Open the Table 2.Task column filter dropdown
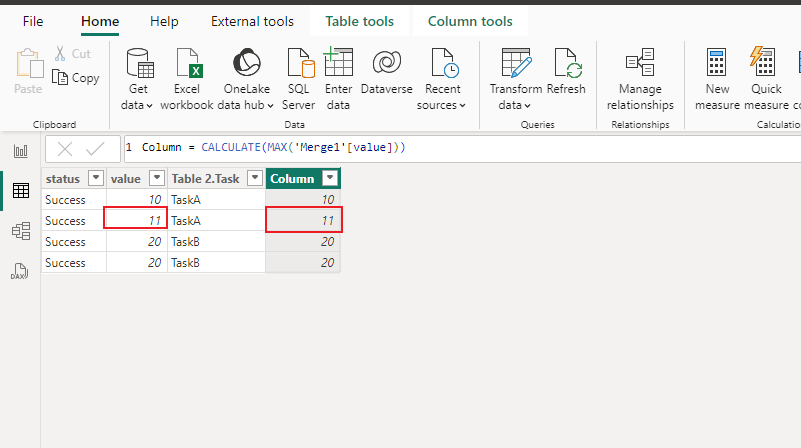 point(254,178)
